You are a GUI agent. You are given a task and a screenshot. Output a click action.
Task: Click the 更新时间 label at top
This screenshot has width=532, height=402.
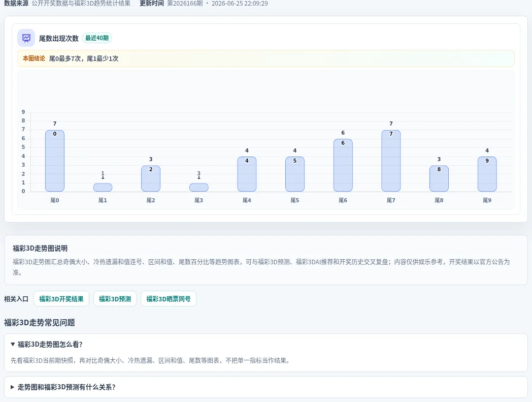point(152,4)
